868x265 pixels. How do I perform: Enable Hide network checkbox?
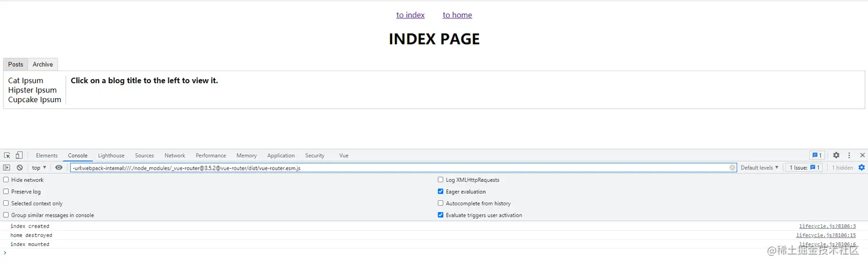(x=6, y=180)
